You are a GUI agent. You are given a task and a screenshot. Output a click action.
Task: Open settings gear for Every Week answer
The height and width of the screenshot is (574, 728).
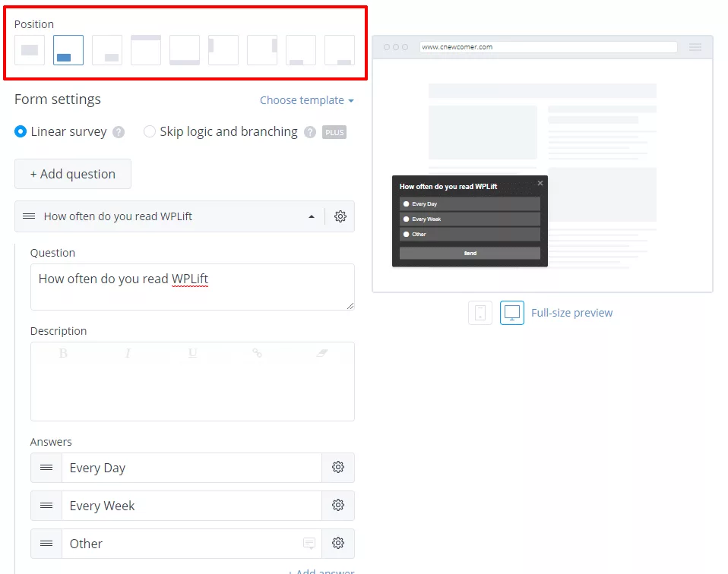[x=338, y=506]
